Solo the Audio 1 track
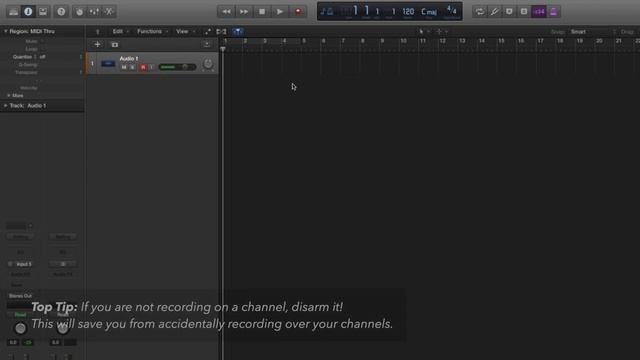The image size is (640, 360). 132,67
